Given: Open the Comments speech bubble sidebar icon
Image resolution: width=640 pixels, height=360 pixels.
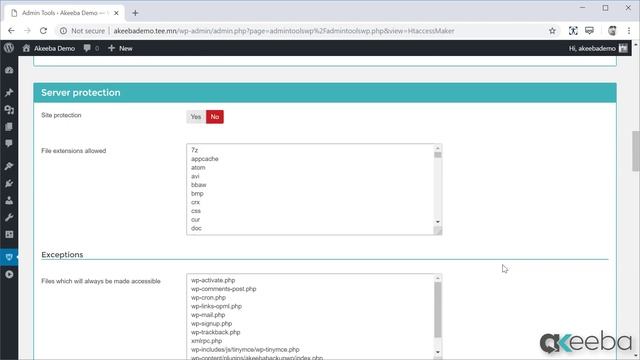Looking at the screenshot, I should pos(9,144).
